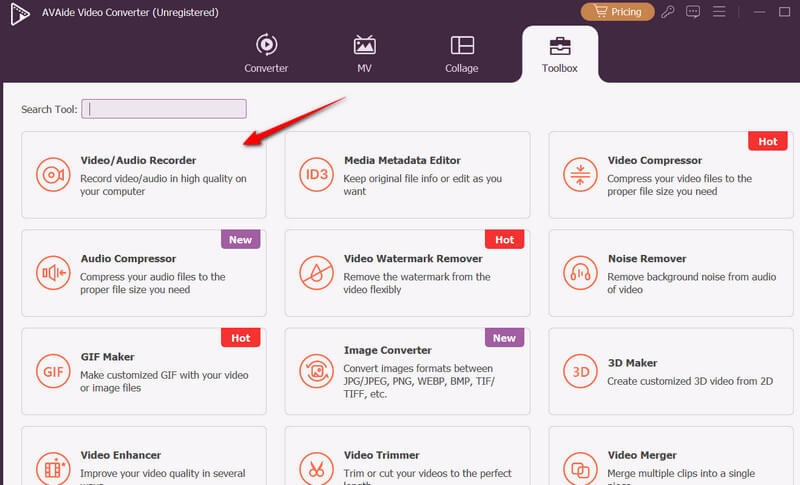Open Video Enhancer title
The width and height of the screenshot is (800, 485).
(120, 455)
